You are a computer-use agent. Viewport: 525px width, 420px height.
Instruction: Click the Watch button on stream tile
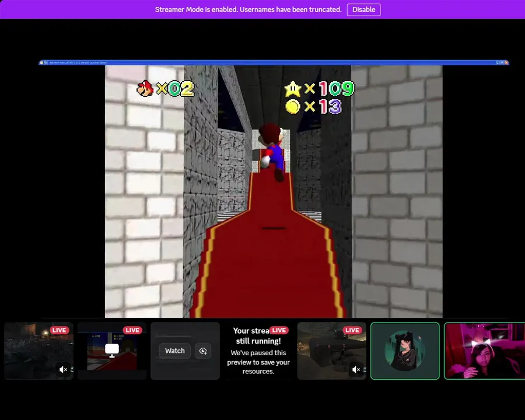click(x=175, y=351)
